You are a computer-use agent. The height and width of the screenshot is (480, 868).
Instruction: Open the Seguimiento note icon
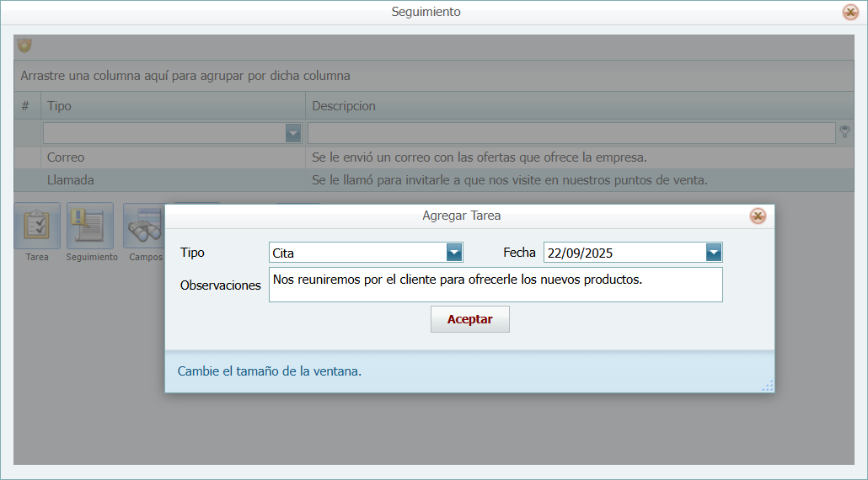click(x=90, y=226)
